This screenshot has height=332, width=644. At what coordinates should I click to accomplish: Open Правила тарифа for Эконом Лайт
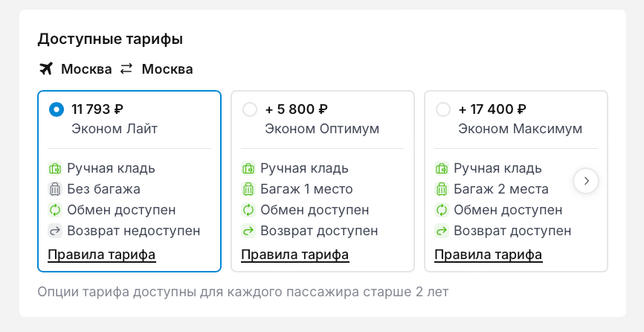[101, 255]
